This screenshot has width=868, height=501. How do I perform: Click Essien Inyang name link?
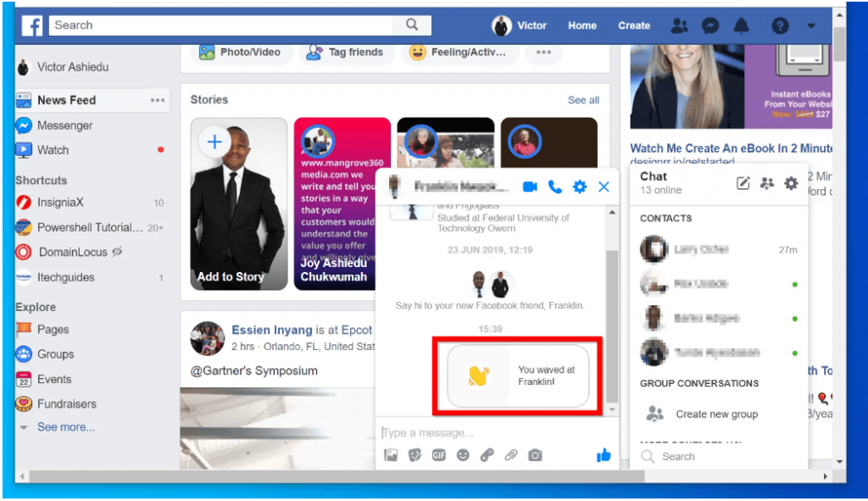point(272,330)
